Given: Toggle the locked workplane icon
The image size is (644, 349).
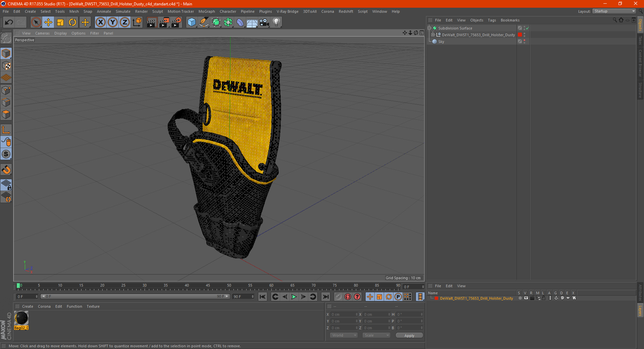Looking at the screenshot, I should tap(6, 185).
